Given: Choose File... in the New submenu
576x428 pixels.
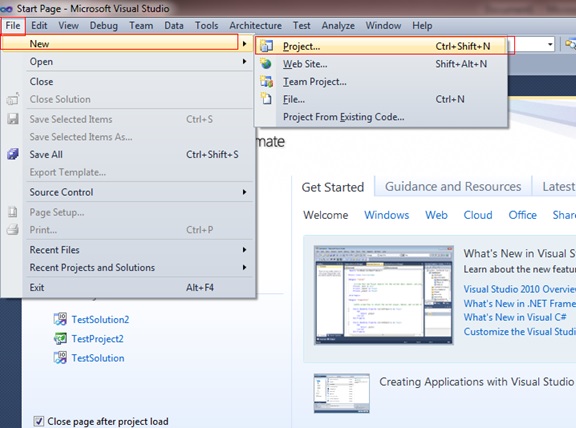Looking at the screenshot, I should tap(382, 99).
